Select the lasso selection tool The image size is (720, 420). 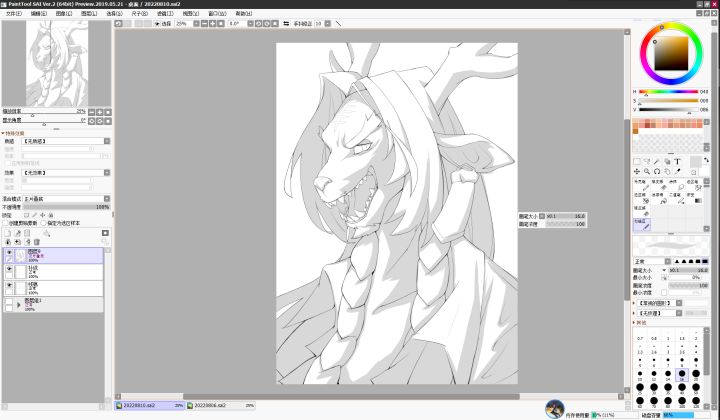pyautogui.click(x=647, y=162)
